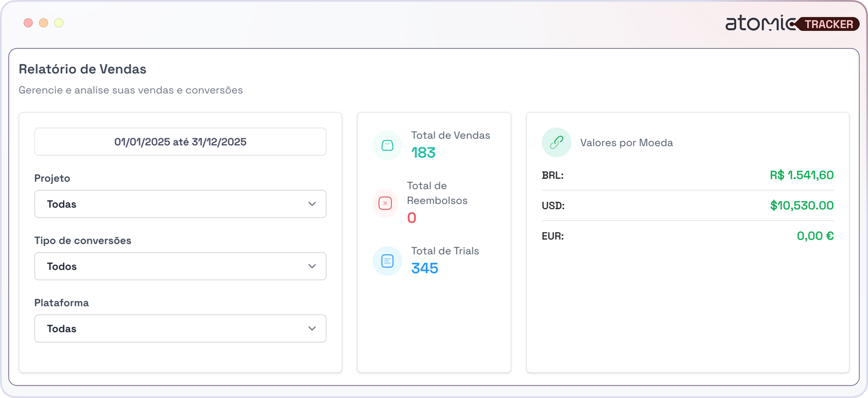Image resolution: width=868 pixels, height=398 pixels.
Task: Click the green window maximize dot
Action: coord(59,23)
